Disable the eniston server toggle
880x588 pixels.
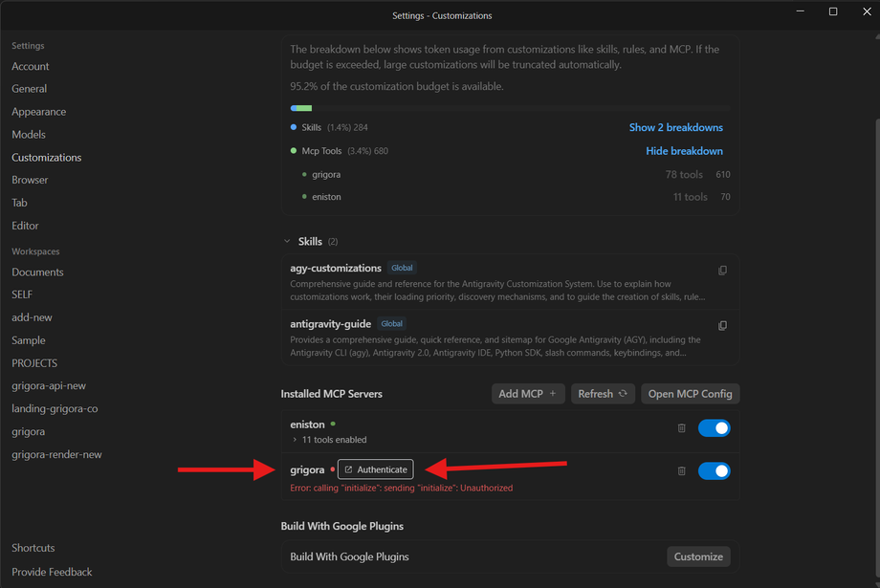(714, 428)
